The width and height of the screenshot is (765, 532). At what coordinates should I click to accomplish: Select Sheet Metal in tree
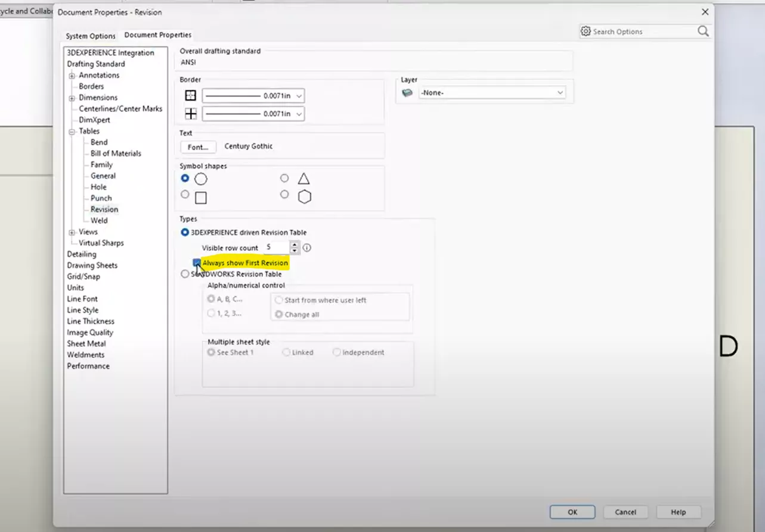(86, 344)
